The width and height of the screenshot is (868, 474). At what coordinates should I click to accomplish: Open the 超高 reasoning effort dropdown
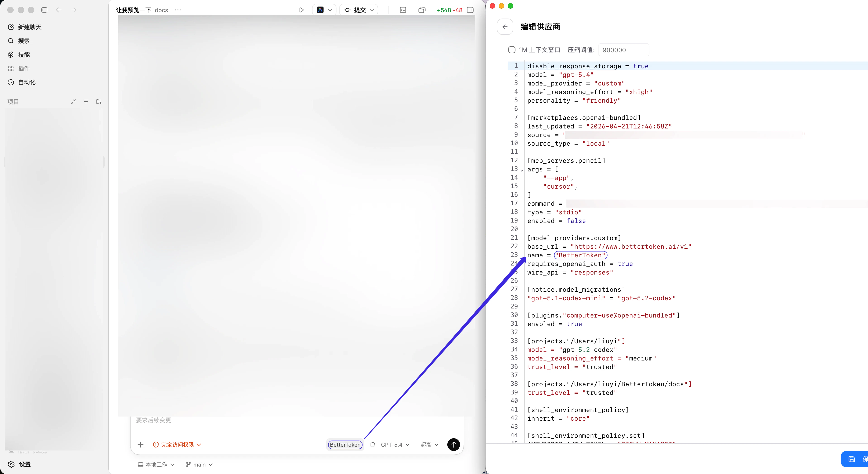tap(429, 445)
